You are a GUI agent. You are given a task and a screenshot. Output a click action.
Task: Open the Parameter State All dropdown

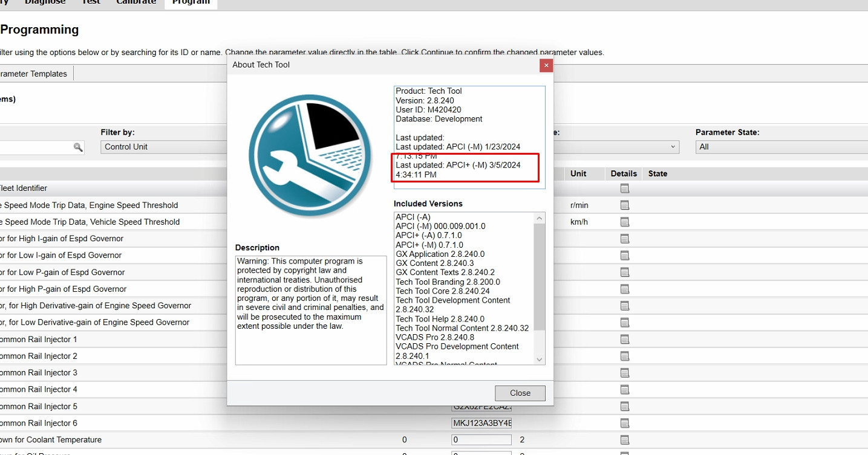782,147
